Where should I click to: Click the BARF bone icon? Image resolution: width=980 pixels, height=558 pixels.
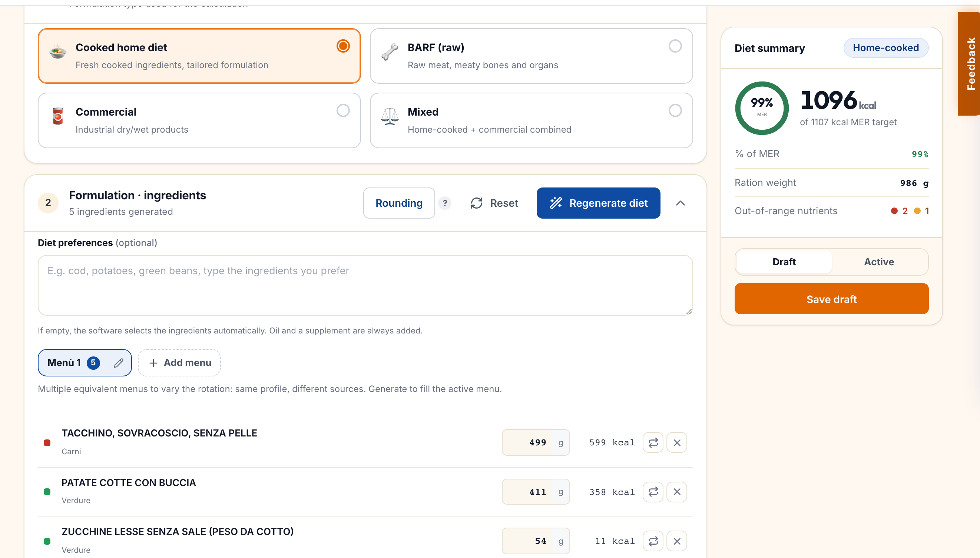(x=390, y=52)
